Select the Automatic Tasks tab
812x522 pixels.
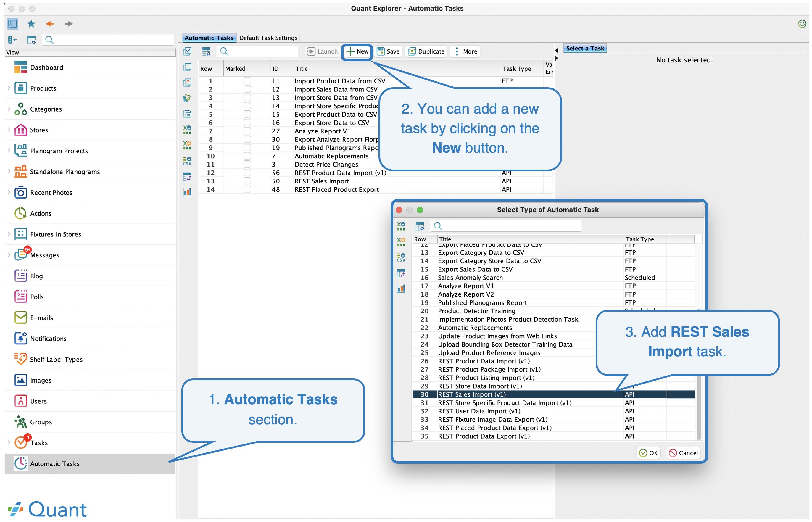pyautogui.click(x=209, y=38)
